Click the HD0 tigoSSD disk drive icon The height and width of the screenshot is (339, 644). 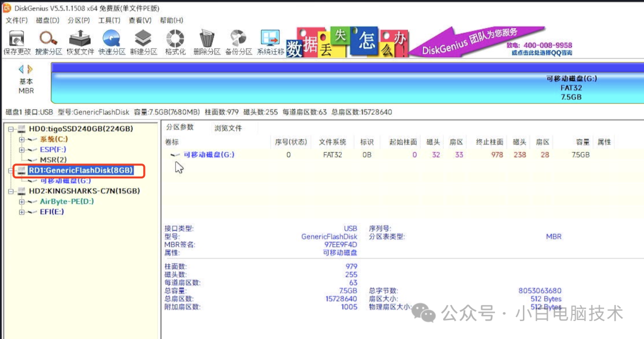22,129
